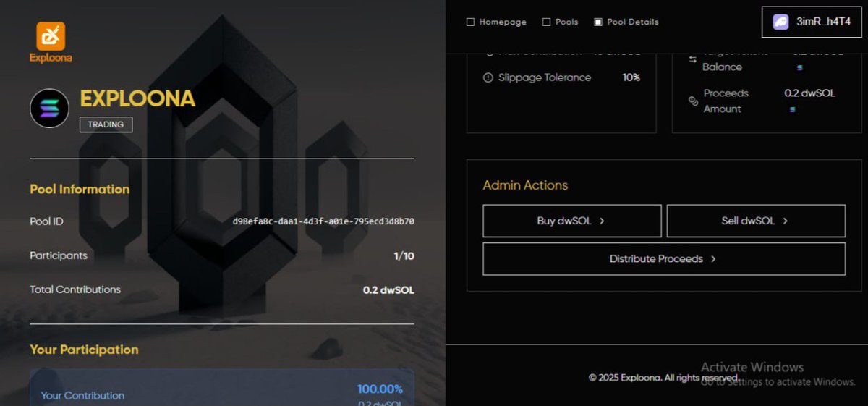
Task: Click the arrow on Distribute Proceeds button
Action: tap(713, 259)
